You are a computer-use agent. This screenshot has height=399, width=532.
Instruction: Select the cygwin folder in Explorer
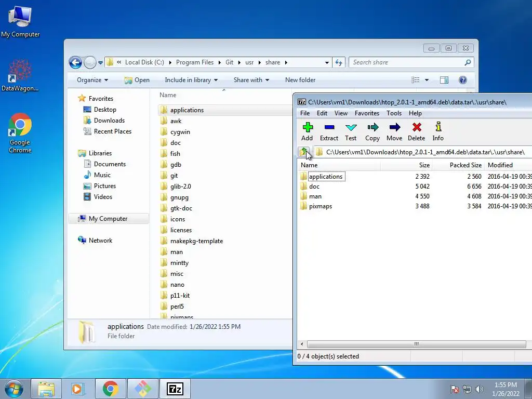(180, 132)
